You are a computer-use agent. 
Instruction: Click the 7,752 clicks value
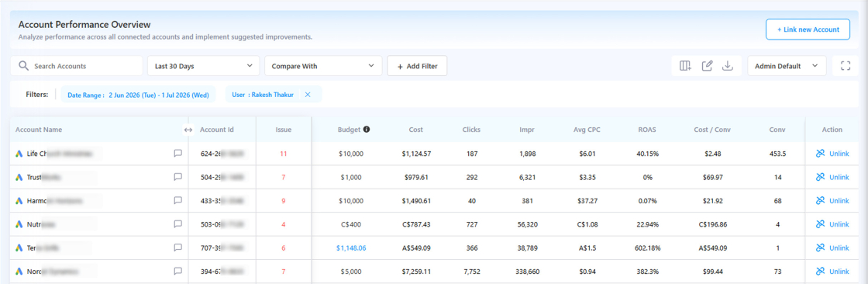(x=472, y=272)
